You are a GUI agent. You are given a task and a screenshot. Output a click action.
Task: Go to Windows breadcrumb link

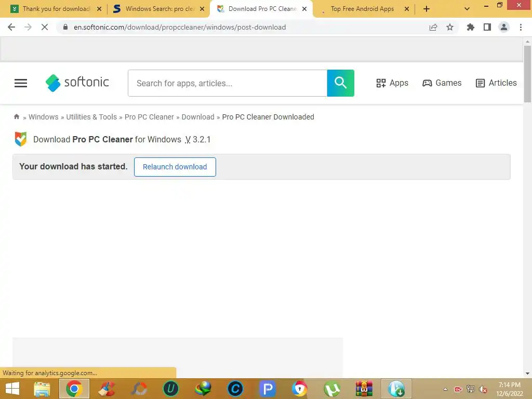pos(44,117)
